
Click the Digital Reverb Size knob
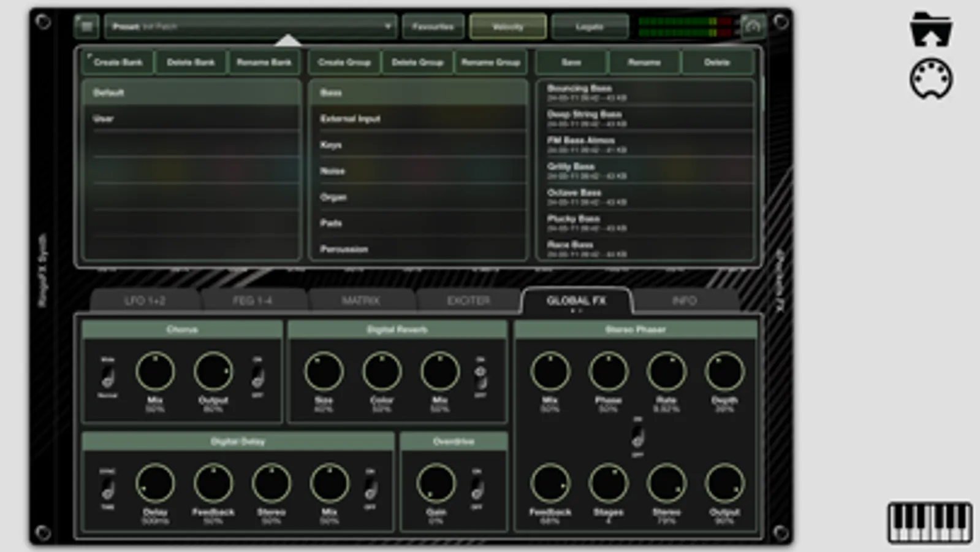click(324, 371)
